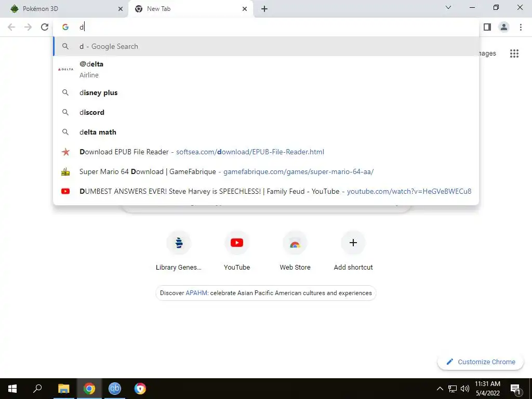Open the Chrome profile avatar

click(x=504, y=27)
